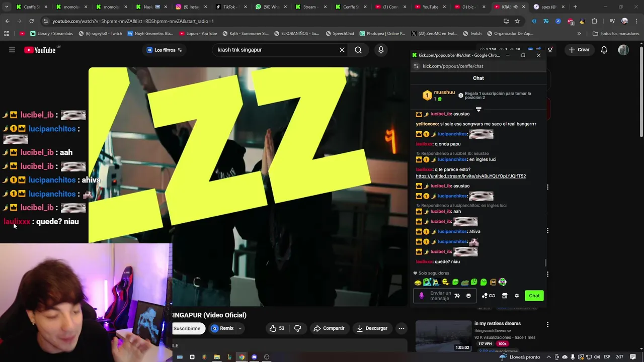Switch to the Stream browser tab
This screenshot has width=644, height=362.
(x=310, y=7)
